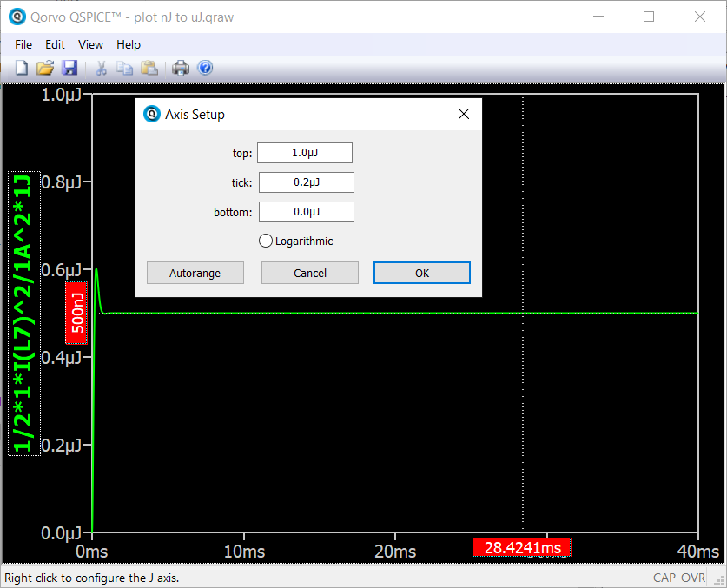Click the bottom value field showing 0.0µJ
This screenshot has width=727, height=588.
tap(307, 212)
